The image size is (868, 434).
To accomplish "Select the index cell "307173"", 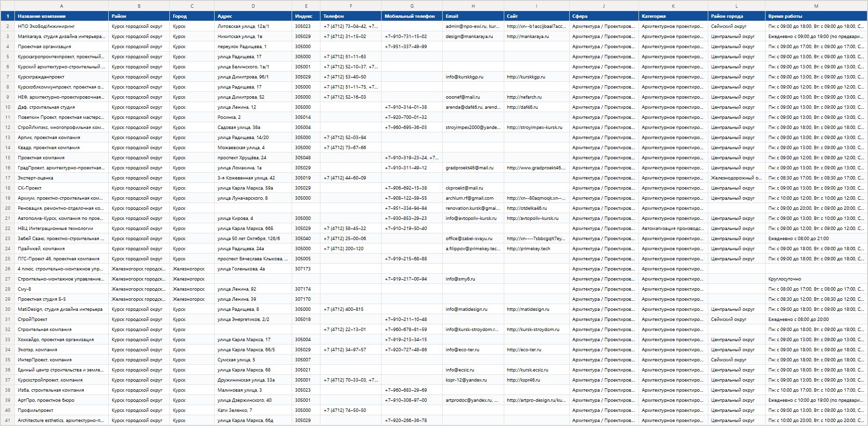I will click(x=306, y=269).
